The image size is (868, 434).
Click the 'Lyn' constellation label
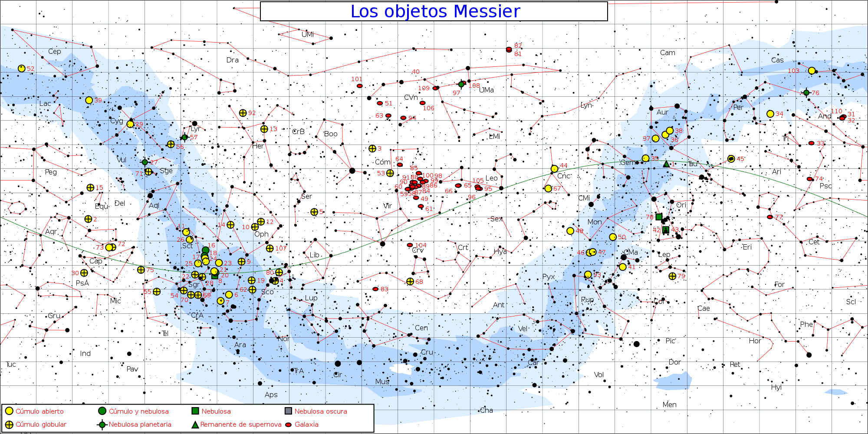pyautogui.click(x=586, y=105)
